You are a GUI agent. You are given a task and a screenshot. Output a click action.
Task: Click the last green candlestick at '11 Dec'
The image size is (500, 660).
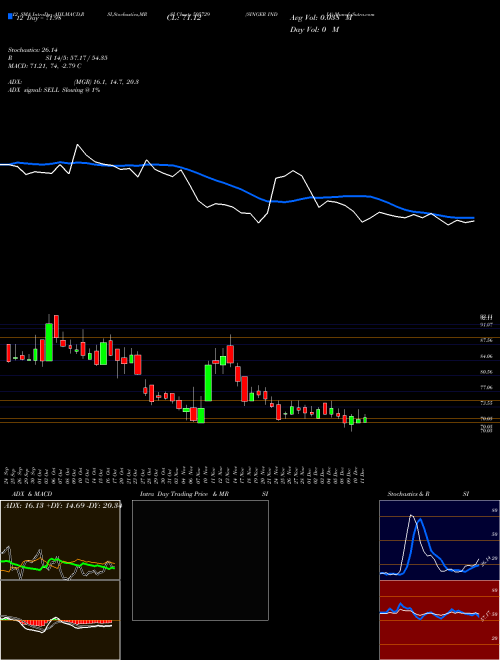click(365, 420)
